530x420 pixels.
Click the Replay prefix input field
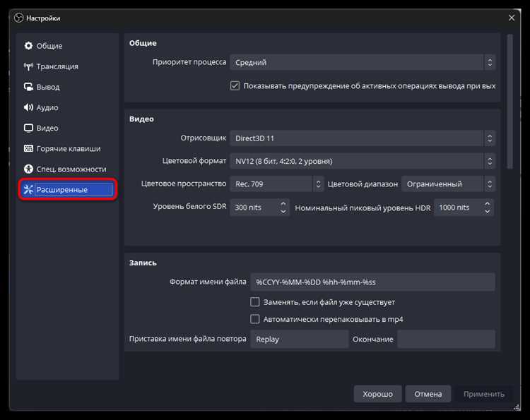pyautogui.click(x=300, y=340)
